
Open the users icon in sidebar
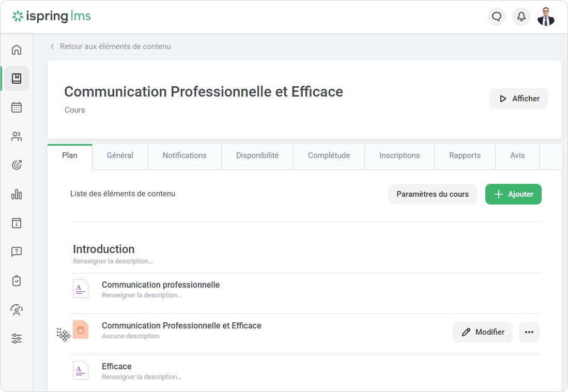pyautogui.click(x=17, y=136)
